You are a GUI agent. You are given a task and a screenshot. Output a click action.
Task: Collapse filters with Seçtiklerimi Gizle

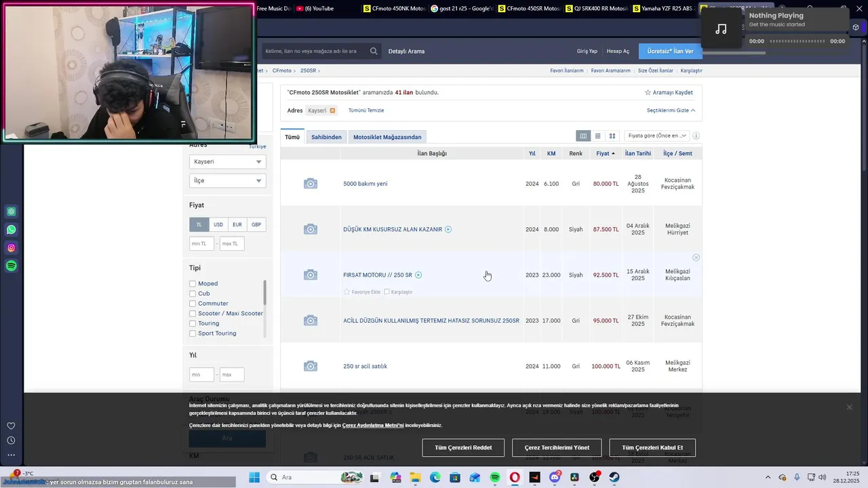pos(671,110)
